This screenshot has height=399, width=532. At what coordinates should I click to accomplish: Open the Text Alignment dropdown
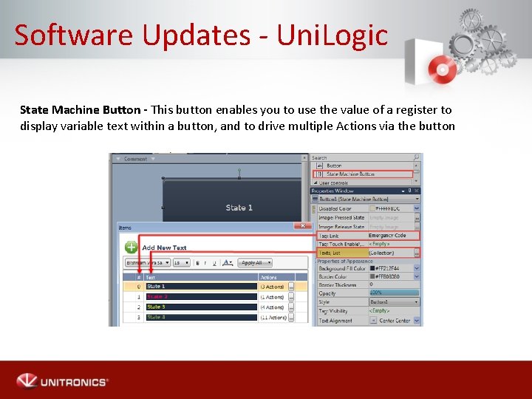pos(417,320)
